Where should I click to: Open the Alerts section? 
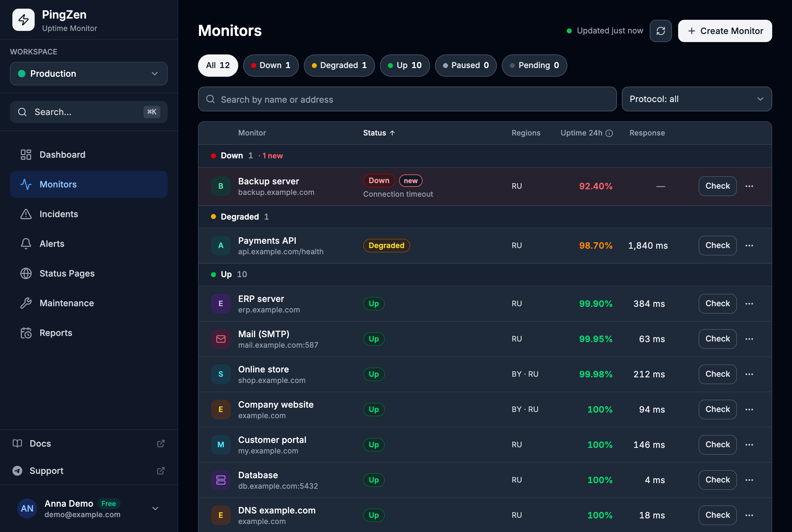[x=88, y=244]
